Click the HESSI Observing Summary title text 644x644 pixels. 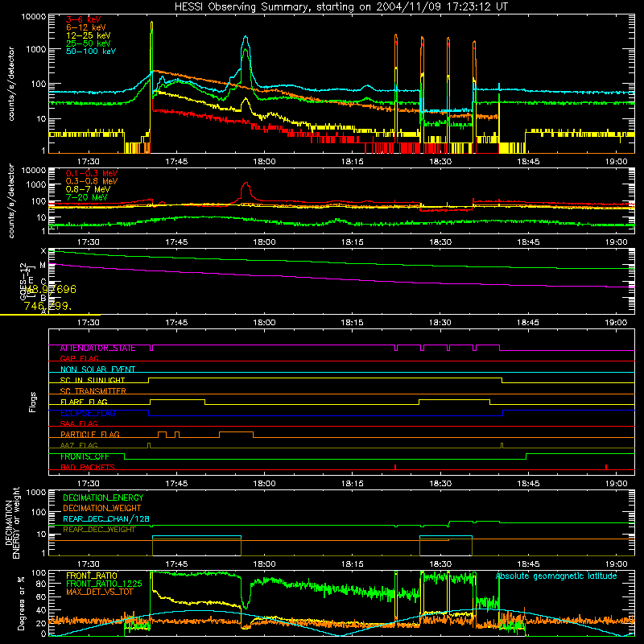pos(341,6)
